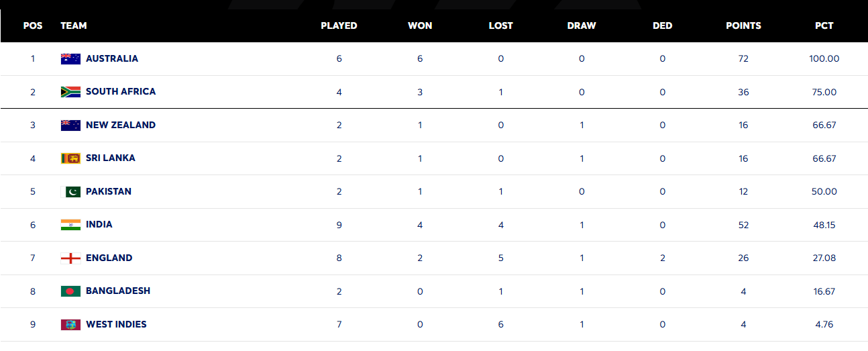Click the New Zealand flag icon
This screenshot has height=351, width=868.
point(70,125)
